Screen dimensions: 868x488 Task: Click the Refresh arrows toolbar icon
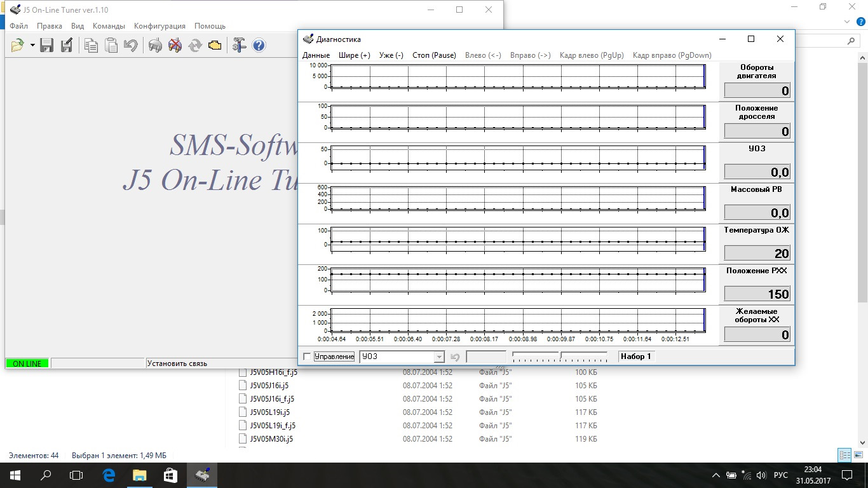195,45
